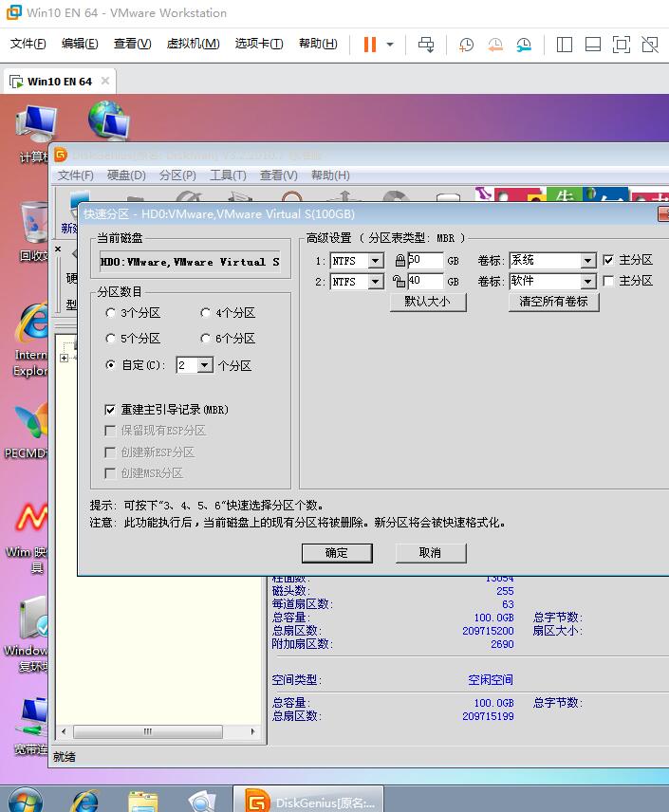Send Ctrl+Alt+Del to the virtual machine

pyautogui.click(x=426, y=45)
